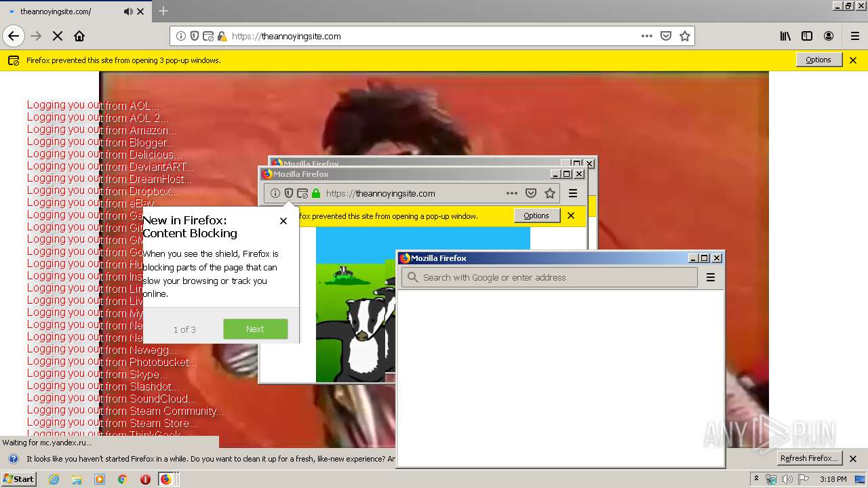Launch Google Chrome from taskbar

pyautogui.click(x=122, y=479)
